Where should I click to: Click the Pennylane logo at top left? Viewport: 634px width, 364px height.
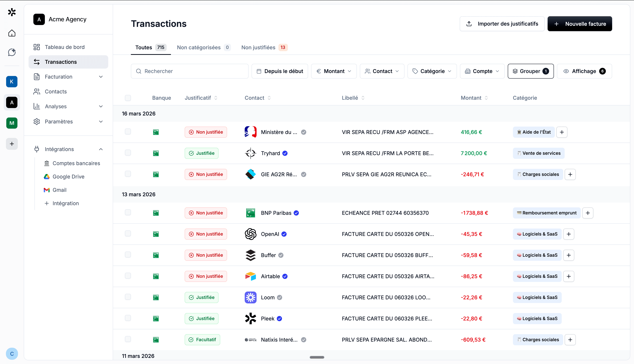[12, 12]
